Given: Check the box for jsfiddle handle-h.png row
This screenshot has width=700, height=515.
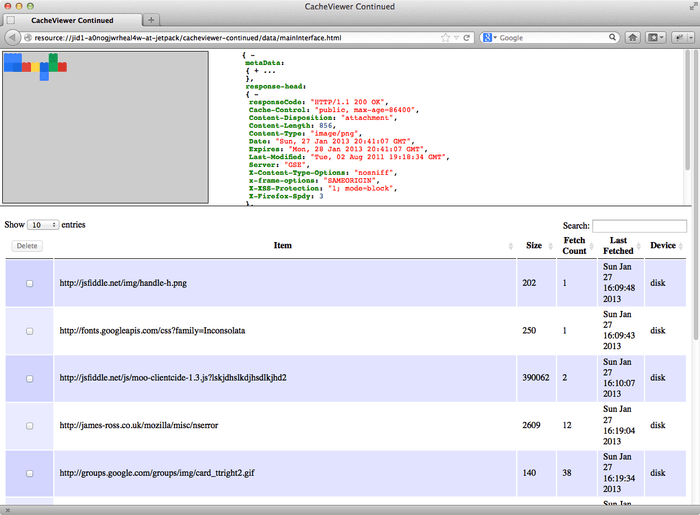Looking at the screenshot, I should pyautogui.click(x=29, y=283).
